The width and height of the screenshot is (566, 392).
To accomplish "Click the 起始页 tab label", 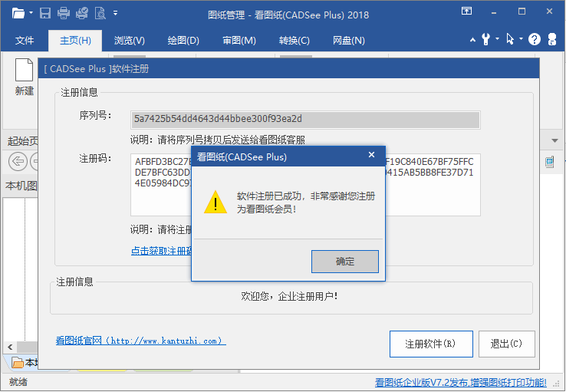I will pyautogui.click(x=22, y=141).
